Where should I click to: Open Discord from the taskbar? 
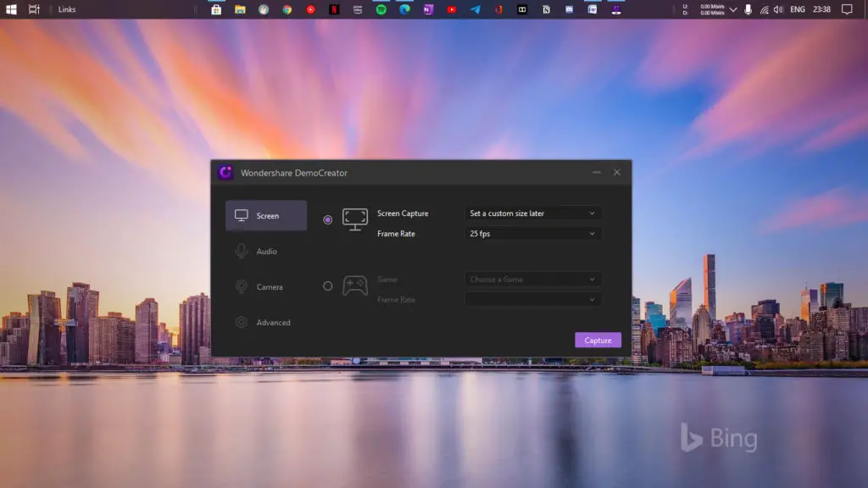pyautogui.click(x=569, y=9)
